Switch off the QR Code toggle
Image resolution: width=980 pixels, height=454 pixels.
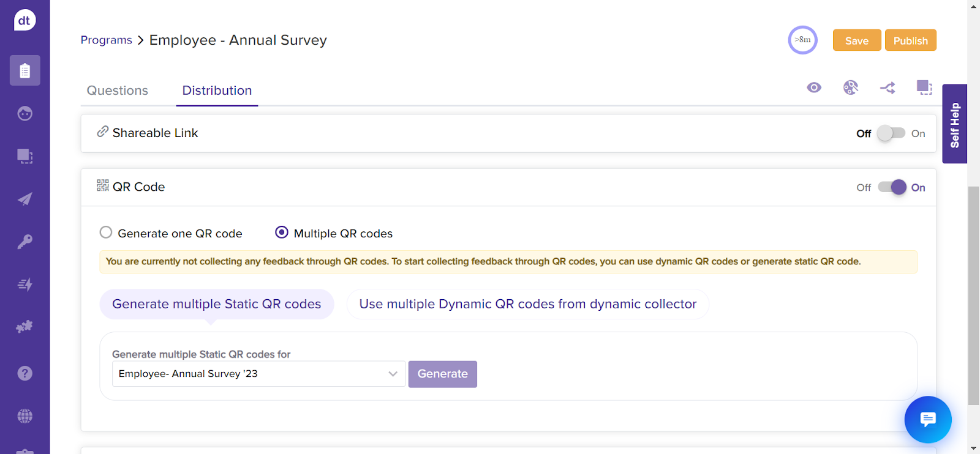[892, 187]
